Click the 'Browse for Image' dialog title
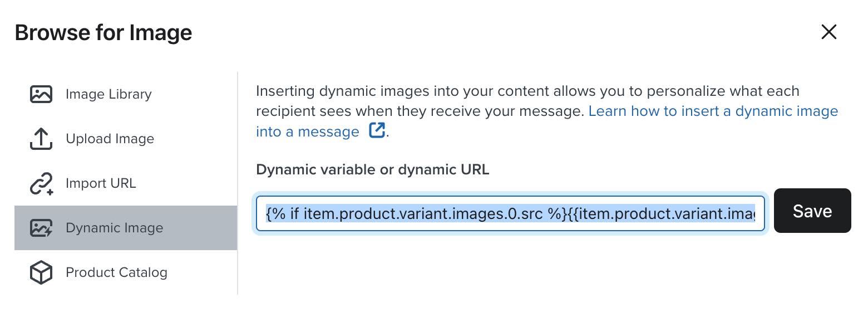The image size is (868, 312). [x=103, y=33]
